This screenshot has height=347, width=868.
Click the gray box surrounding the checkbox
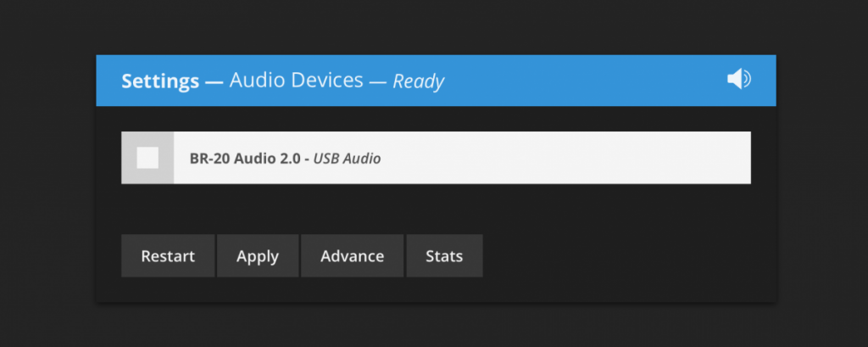point(147,158)
